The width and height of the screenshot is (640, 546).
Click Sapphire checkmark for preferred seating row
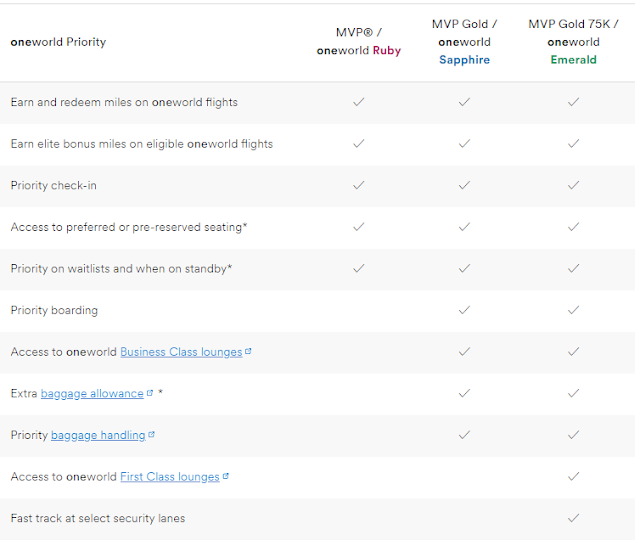point(464,227)
